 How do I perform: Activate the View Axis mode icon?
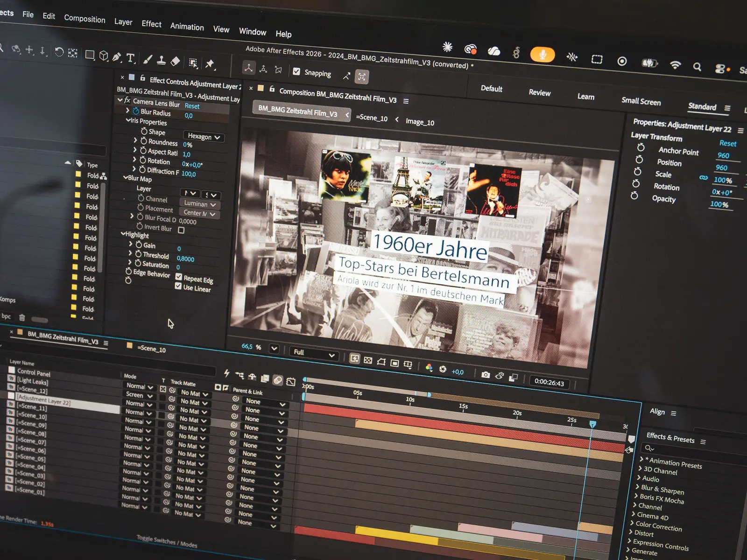click(x=279, y=70)
